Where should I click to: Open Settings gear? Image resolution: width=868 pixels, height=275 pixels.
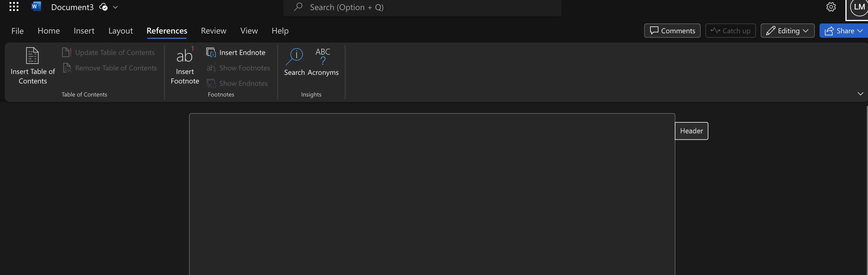pos(831,7)
